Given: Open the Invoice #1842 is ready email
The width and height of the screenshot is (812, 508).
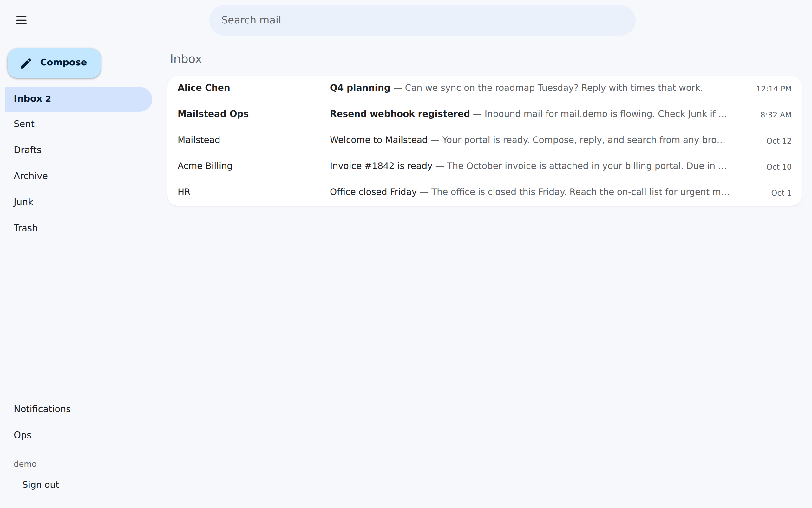Looking at the screenshot, I should (x=484, y=167).
